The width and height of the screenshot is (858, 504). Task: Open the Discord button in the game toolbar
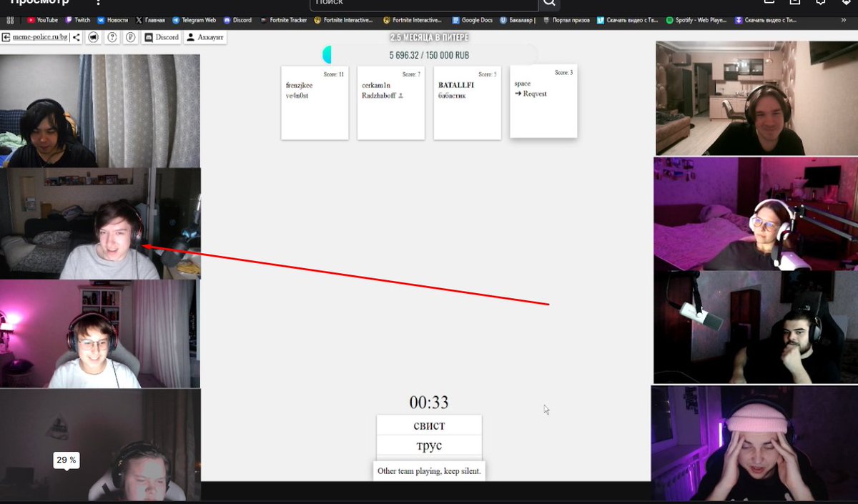pos(162,37)
